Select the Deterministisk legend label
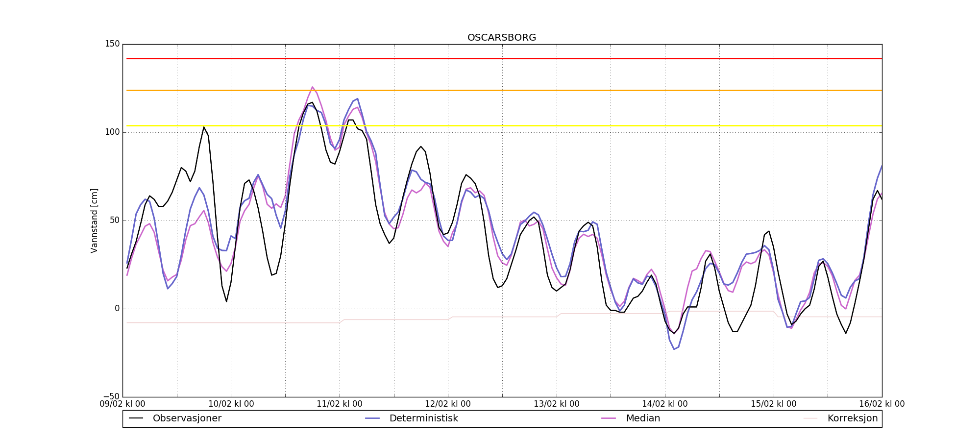Image resolution: width=980 pixels, height=441 pixels. point(423,418)
